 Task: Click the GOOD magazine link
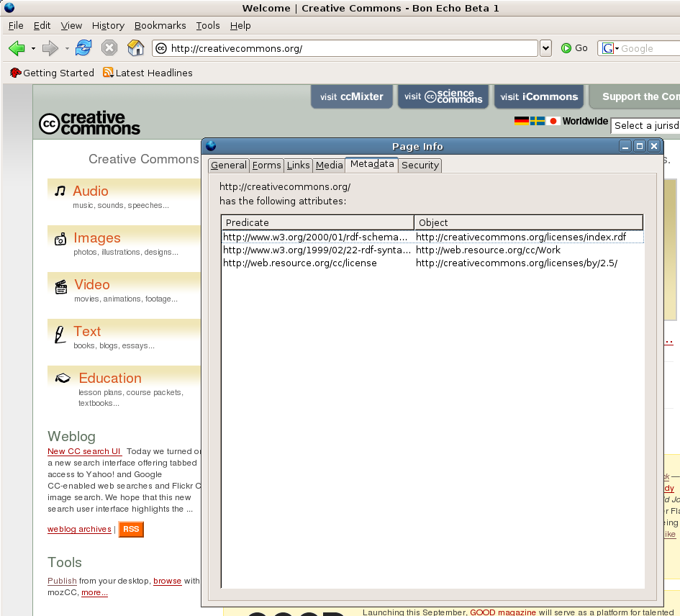click(503, 612)
